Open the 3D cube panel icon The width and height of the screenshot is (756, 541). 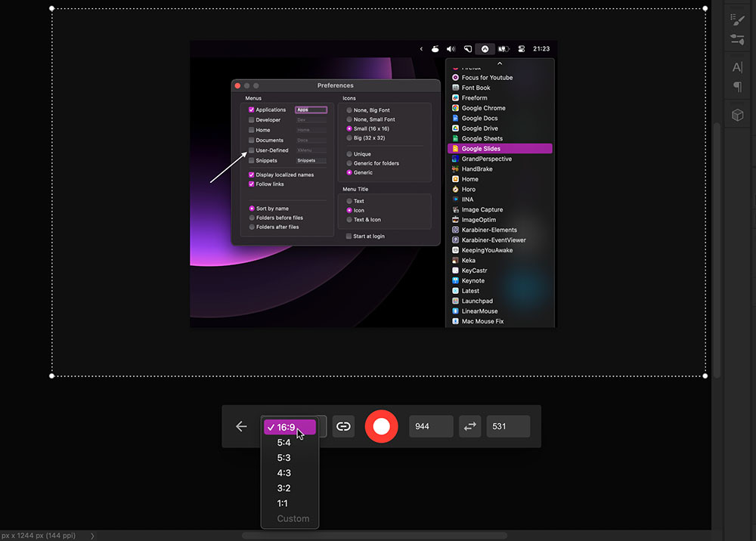pyautogui.click(x=737, y=115)
